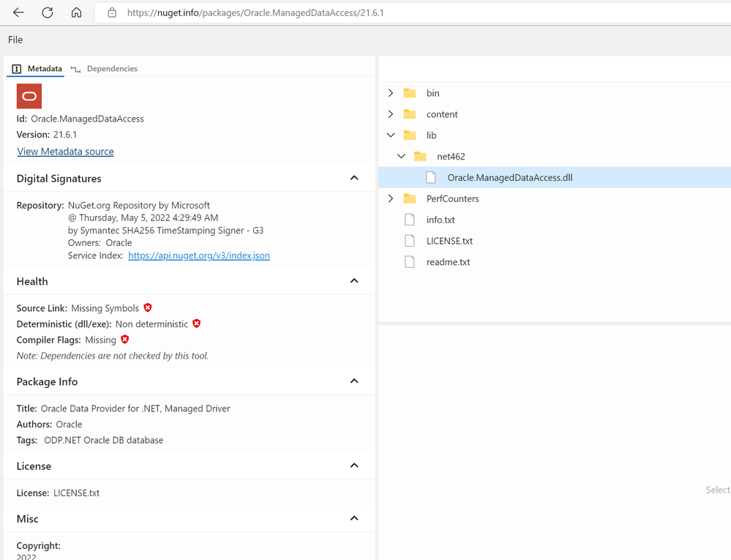Open the View Metadata source link

(65, 152)
